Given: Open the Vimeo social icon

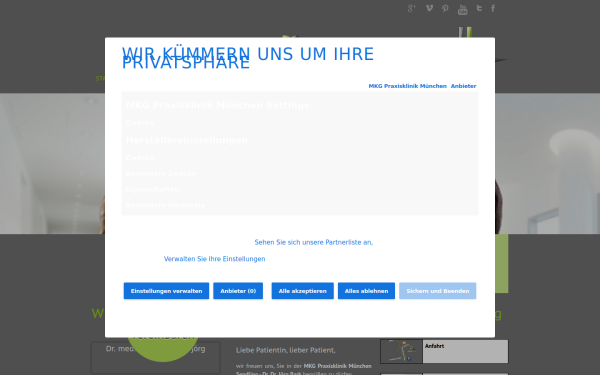Looking at the screenshot, I should (429, 8).
